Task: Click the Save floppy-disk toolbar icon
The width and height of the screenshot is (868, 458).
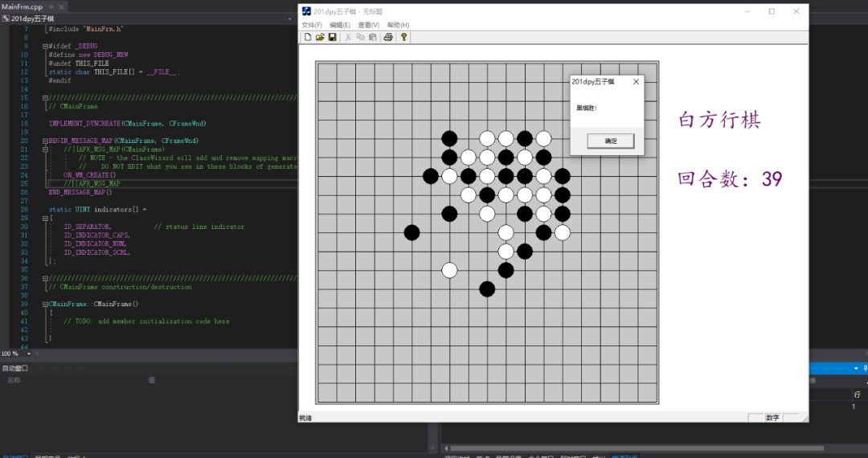Action: coord(332,37)
